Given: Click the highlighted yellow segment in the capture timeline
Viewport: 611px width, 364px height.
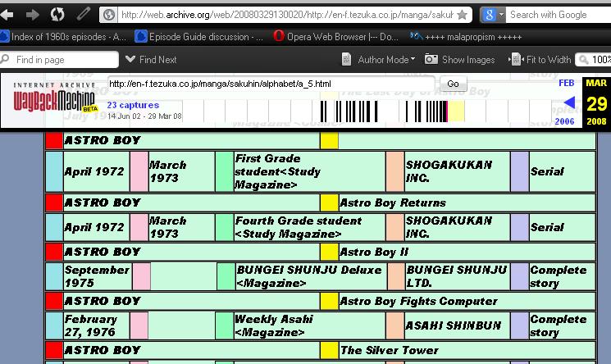Looking at the screenshot, I should 456,111.
